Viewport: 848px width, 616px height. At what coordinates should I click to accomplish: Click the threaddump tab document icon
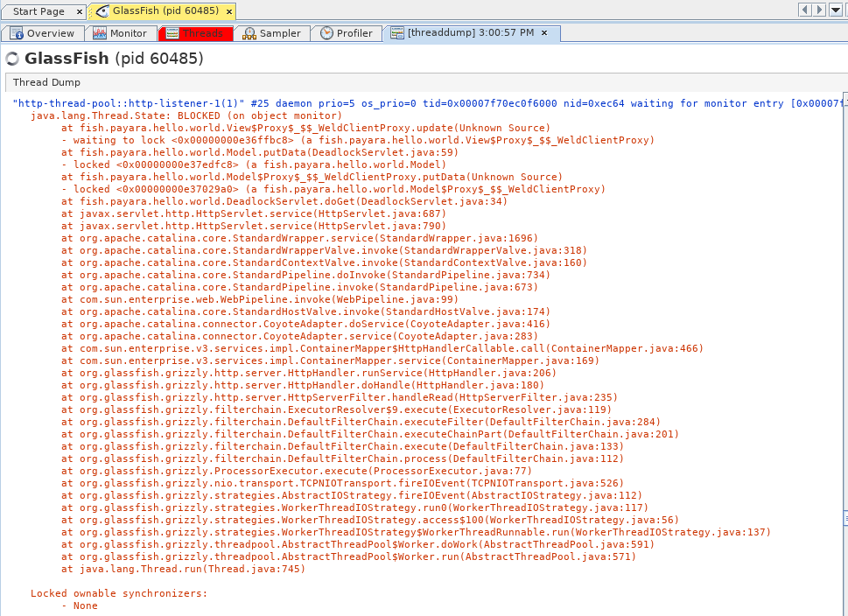coord(398,33)
